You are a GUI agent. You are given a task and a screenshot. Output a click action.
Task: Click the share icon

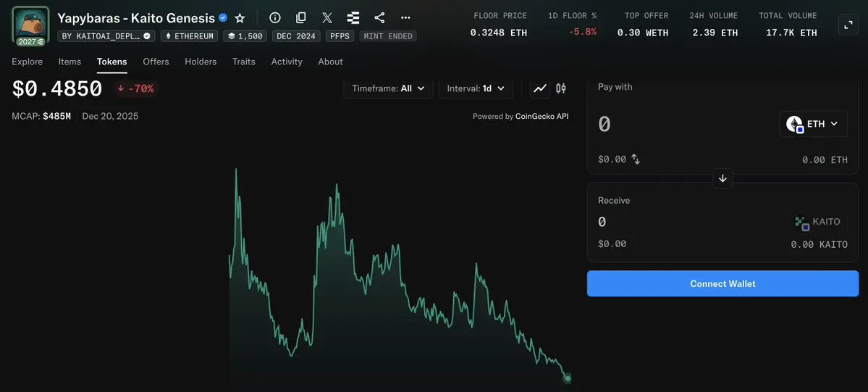click(x=379, y=17)
